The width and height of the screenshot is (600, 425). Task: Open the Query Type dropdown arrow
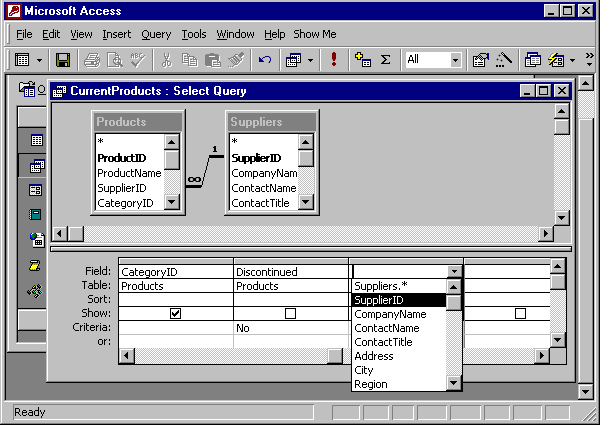coord(310,60)
